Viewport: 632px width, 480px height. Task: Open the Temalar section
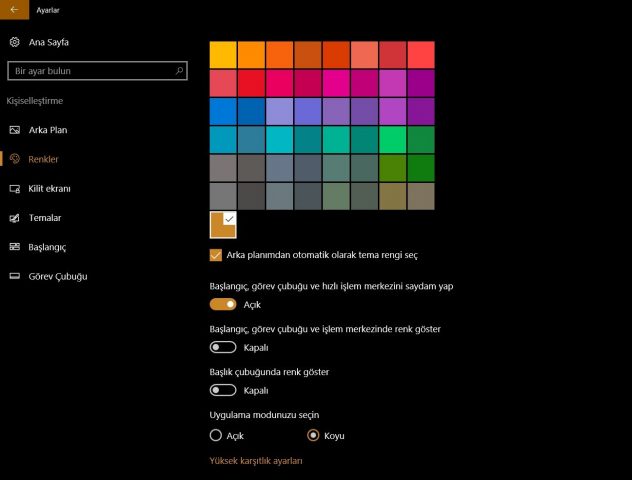(45, 218)
